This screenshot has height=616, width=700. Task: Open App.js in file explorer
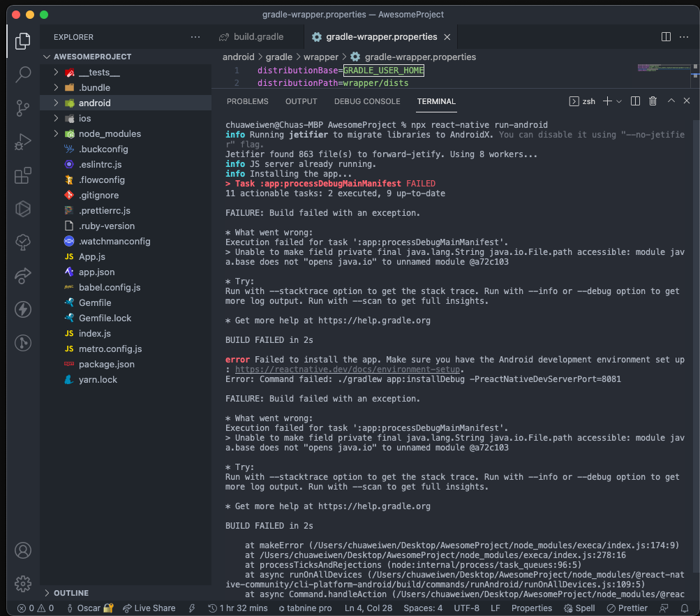(126, 256)
